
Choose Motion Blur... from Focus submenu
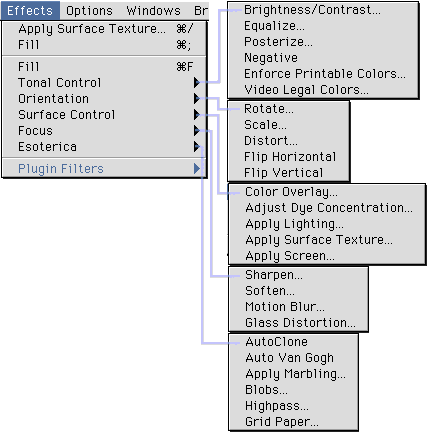pos(285,307)
